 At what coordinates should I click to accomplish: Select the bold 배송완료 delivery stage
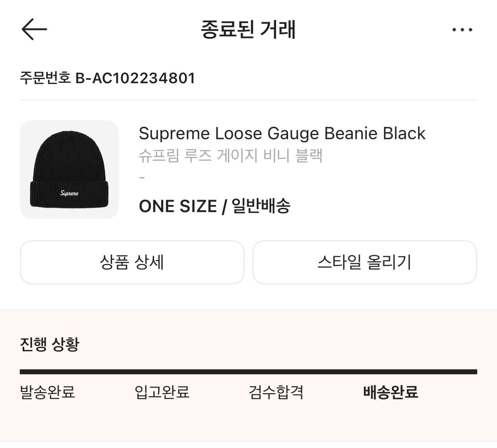[x=390, y=392]
